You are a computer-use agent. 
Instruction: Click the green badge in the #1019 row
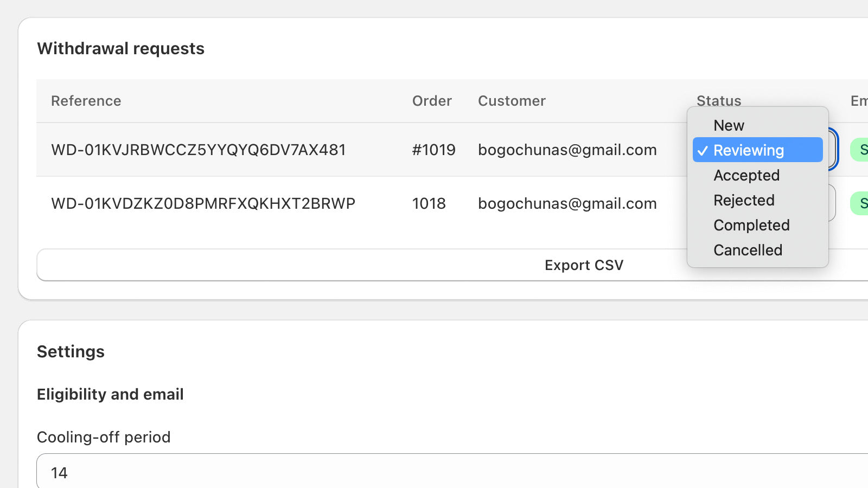(859, 150)
